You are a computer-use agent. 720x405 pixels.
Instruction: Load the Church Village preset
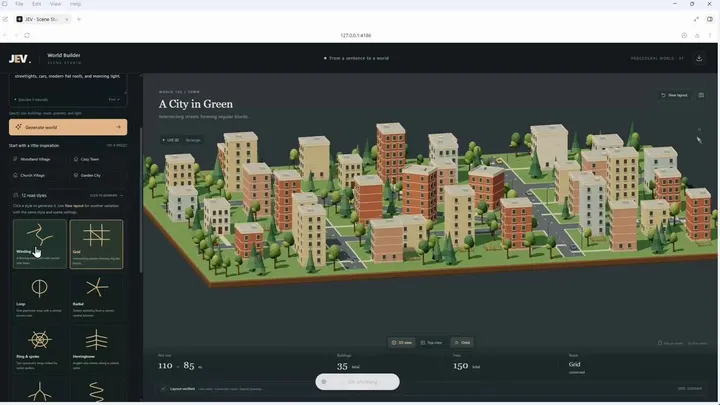pyautogui.click(x=39, y=175)
